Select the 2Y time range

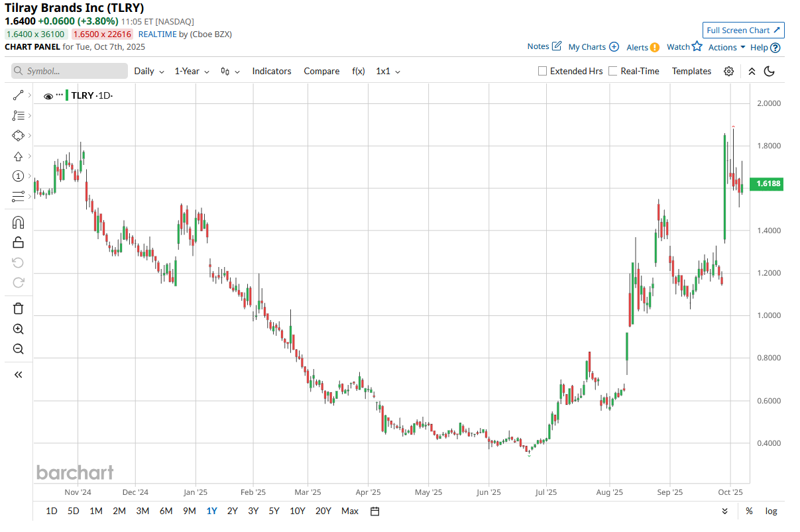pos(232,511)
